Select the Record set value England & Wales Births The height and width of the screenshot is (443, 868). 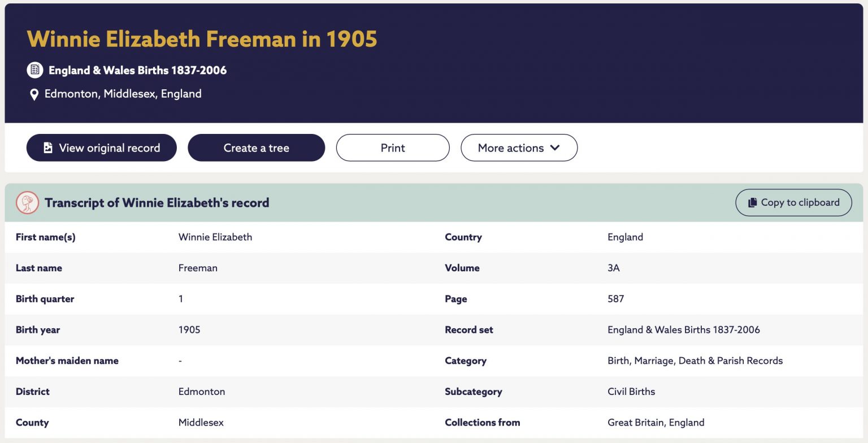click(684, 330)
